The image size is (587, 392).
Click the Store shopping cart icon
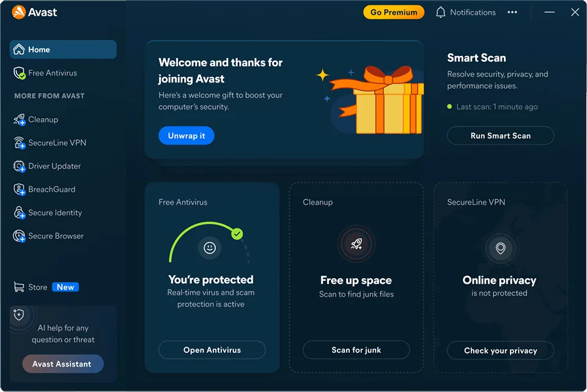tap(19, 287)
